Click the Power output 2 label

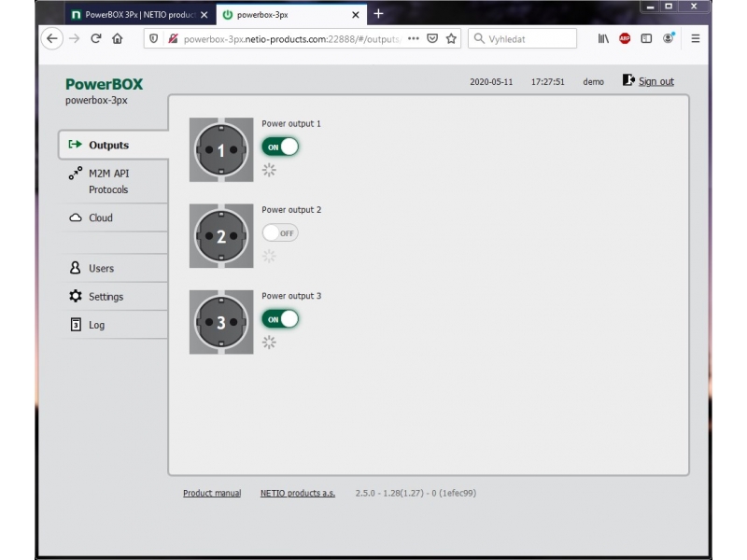[291, 209]
